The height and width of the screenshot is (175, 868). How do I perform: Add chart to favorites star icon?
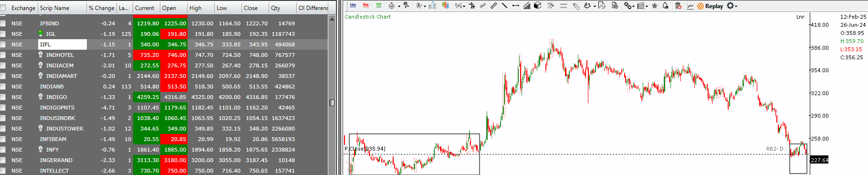[x=654, y=6]
